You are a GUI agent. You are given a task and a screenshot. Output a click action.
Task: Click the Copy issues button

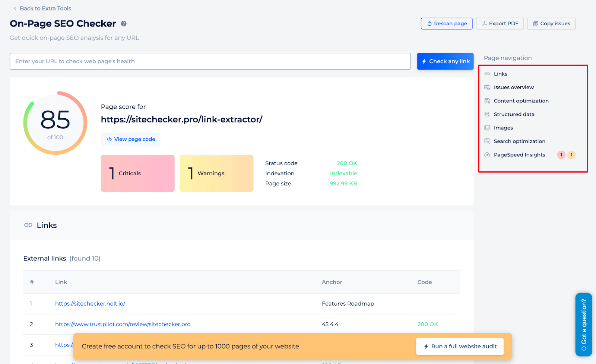coord(551,23)
